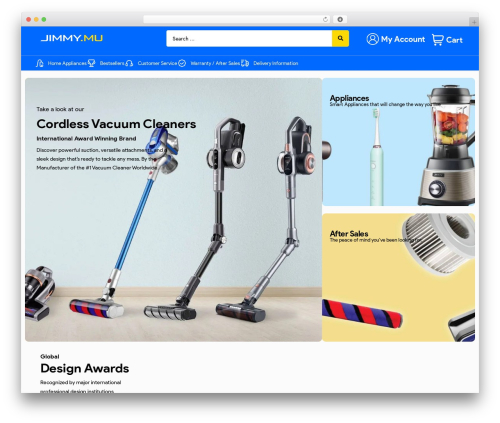This screenshot has width=500, height=423.
Task: Click the browser reload icon
Action: [325, 19]
